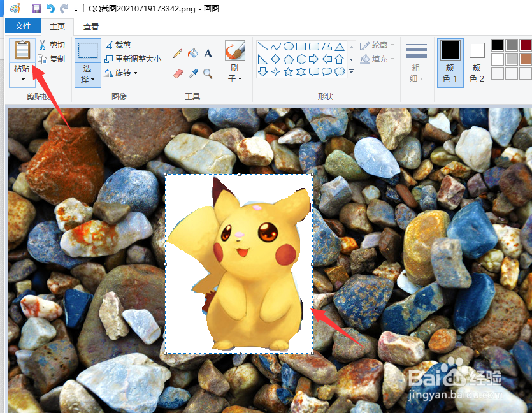Select the Oval callout shape
The height and width of the screenshot is (413, 532).
(x=327, y=71)
